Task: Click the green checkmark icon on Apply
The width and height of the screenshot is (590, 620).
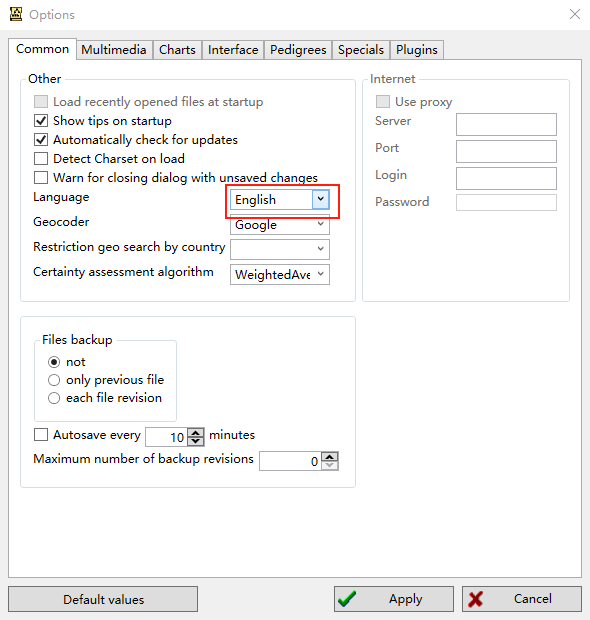Action: pos(347,599)
